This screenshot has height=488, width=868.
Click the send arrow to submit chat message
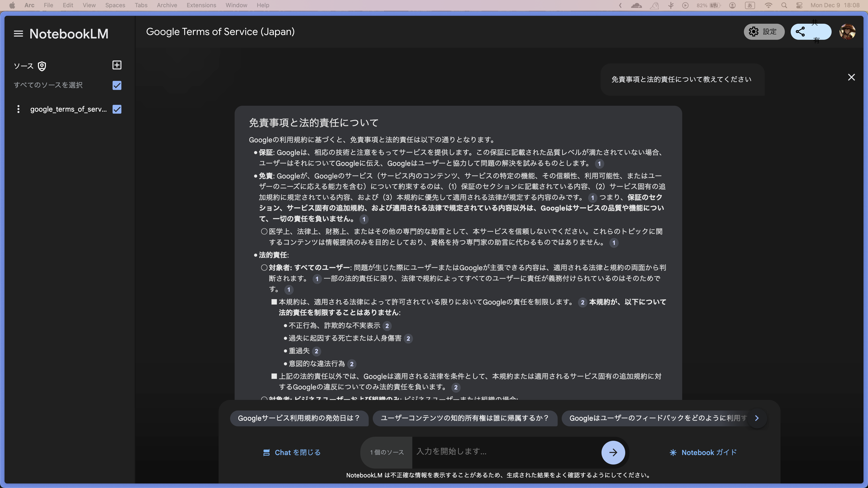click(613, 452)
